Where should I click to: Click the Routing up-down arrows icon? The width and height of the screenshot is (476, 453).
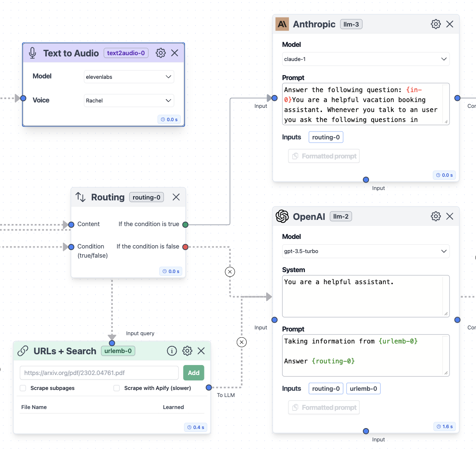click(x=80, y=197)
